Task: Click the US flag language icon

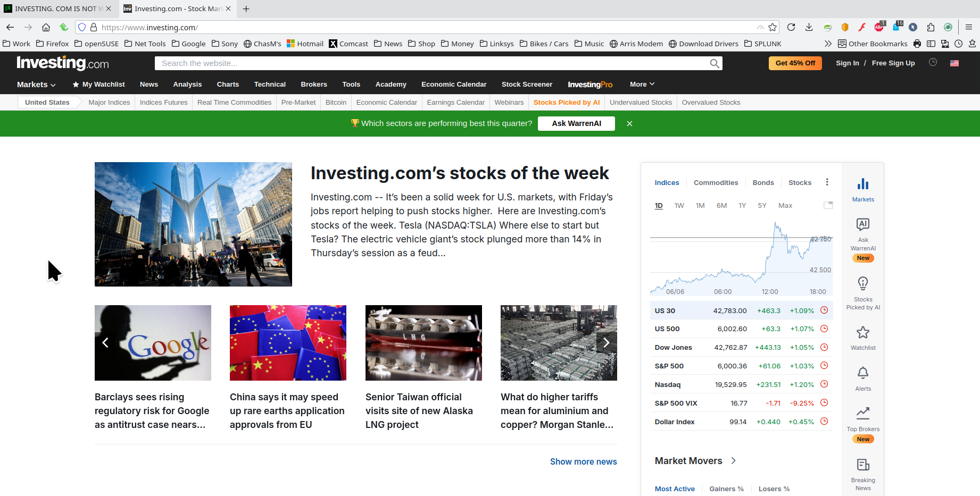Action: pyautogui.click(x=954, y=63)
